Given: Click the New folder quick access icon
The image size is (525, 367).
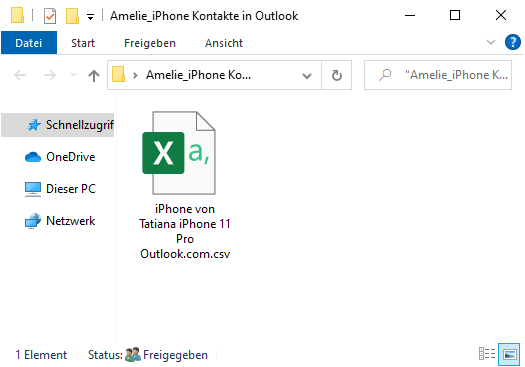Looking at the screenshot, I should pos(72,16).
